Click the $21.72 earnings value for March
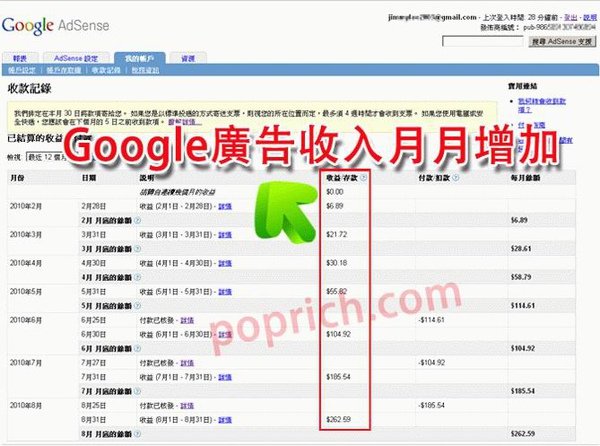The image size is (600, 446). pos(336,234)
